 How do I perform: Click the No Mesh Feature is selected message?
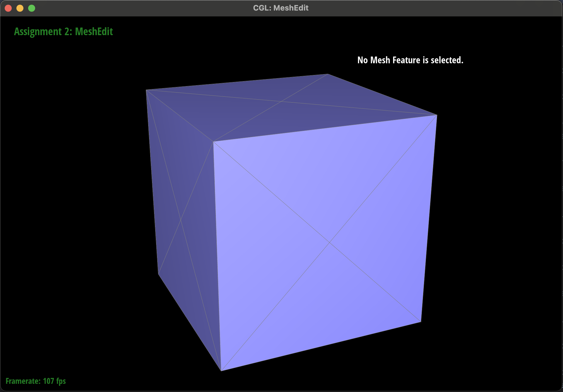click(410, 60)
